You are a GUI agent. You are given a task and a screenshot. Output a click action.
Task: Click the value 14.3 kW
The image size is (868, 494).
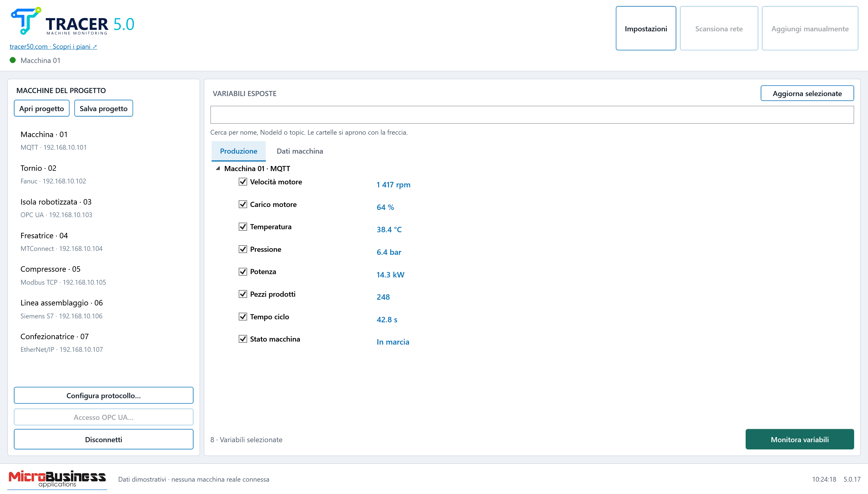(x=390, y=275)
